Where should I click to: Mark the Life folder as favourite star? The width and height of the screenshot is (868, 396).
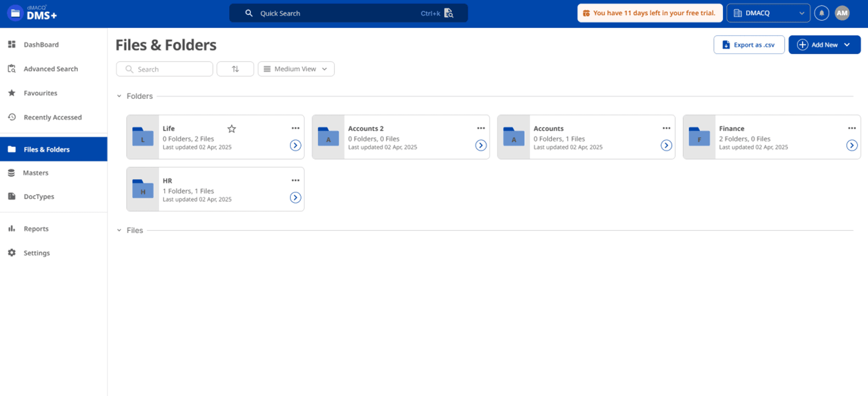point(232,129)
